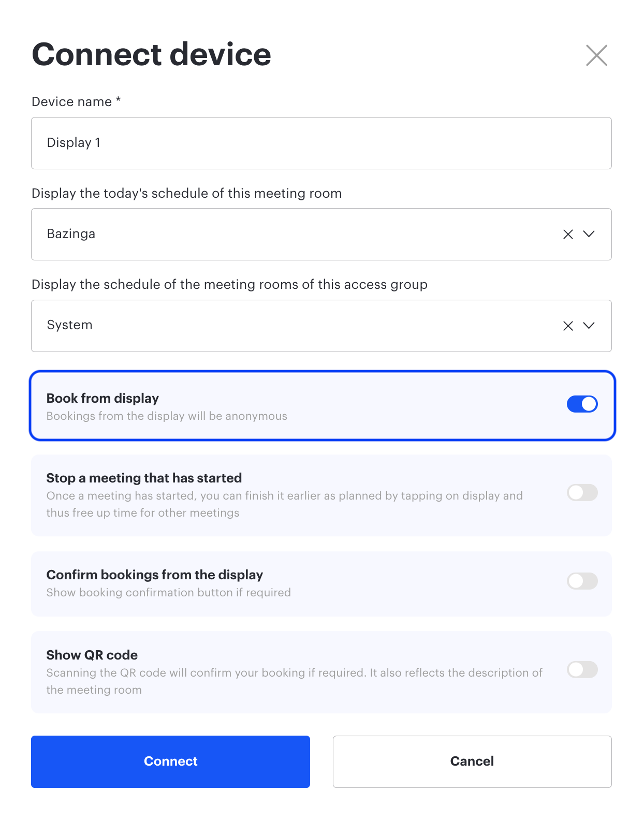Close the Connect device dialog

click(596, 55)
